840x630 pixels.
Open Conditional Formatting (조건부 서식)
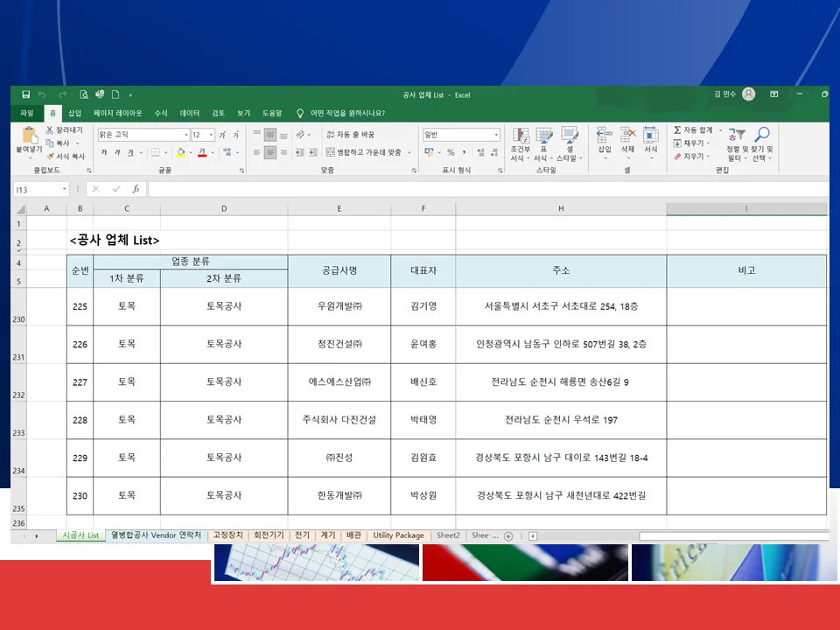tap(520, 144)
